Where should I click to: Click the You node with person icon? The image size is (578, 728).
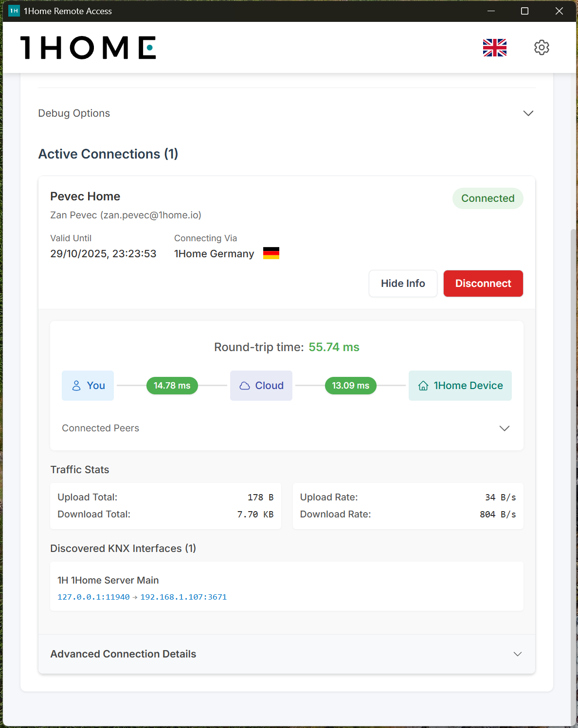pyautogui.click(x=88, y=386)
